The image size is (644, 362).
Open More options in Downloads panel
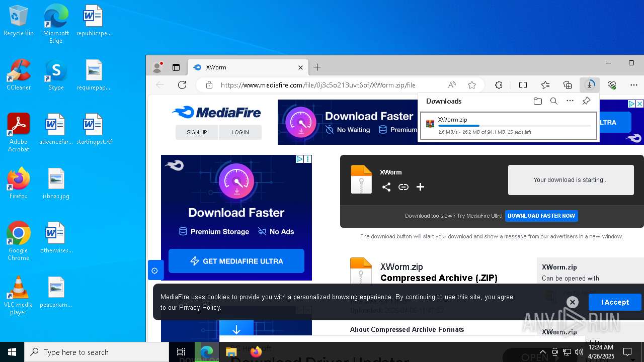(x=570, y=101)
